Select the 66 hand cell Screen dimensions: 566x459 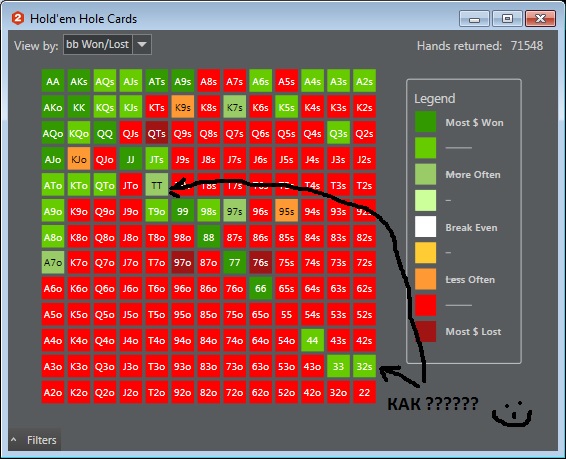261,288
